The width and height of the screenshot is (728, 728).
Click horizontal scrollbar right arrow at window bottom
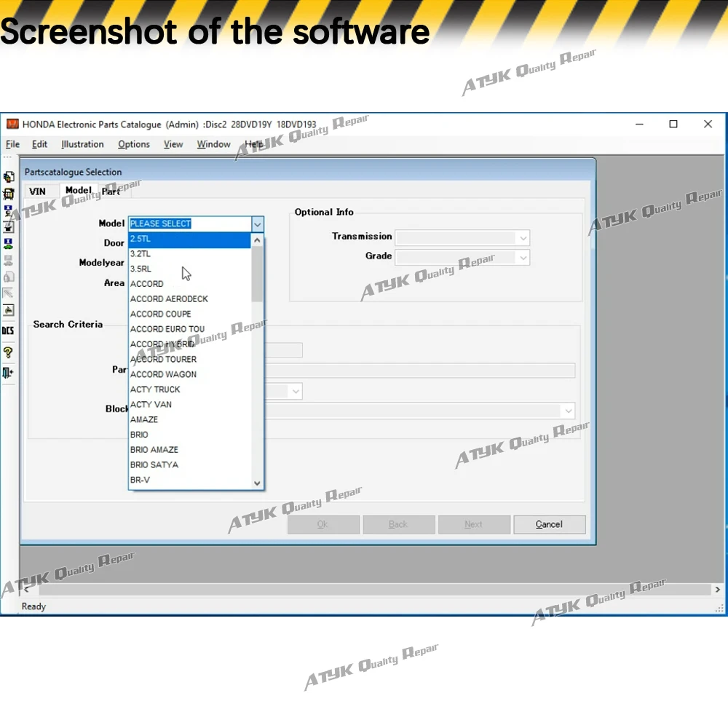point(717,590)
